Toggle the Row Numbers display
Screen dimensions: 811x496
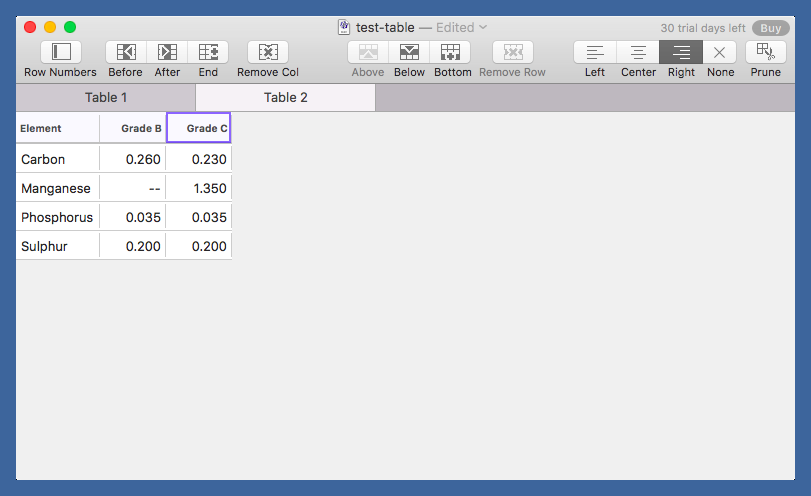point(61,52)
